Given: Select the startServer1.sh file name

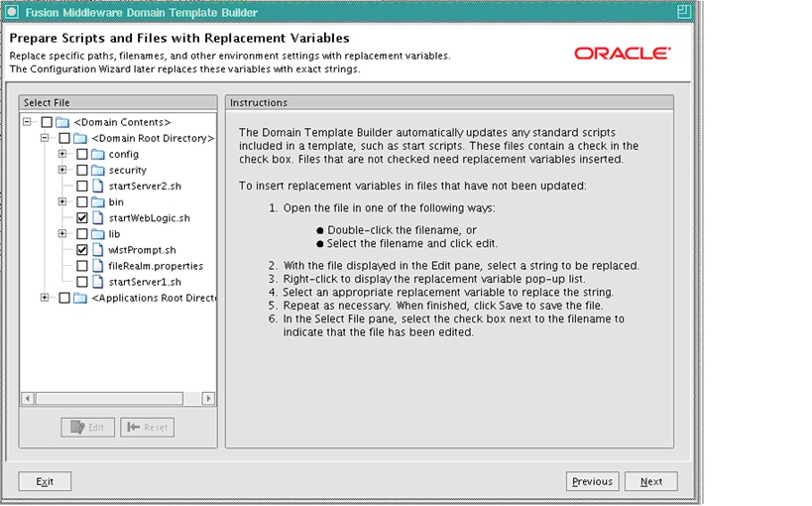Looking at the screenshot, I should pos(145,282).
